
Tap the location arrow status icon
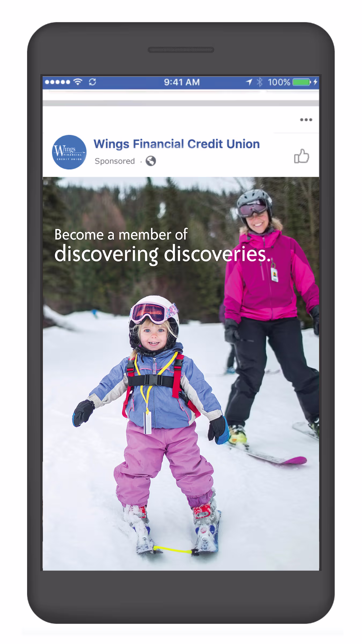[249, 82]
